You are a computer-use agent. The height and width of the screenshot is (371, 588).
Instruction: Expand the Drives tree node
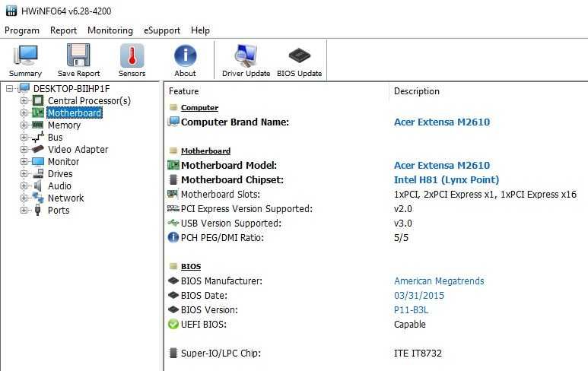coord(24,174)
